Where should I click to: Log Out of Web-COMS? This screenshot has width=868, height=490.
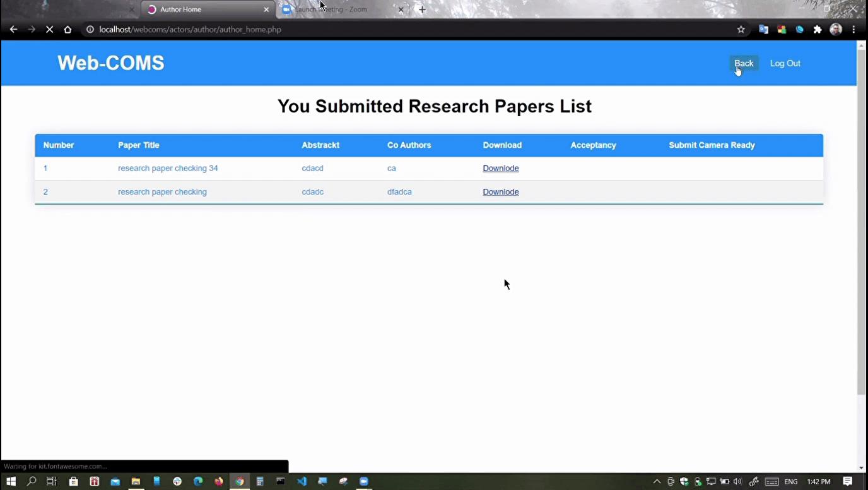[x=785, y=63]
